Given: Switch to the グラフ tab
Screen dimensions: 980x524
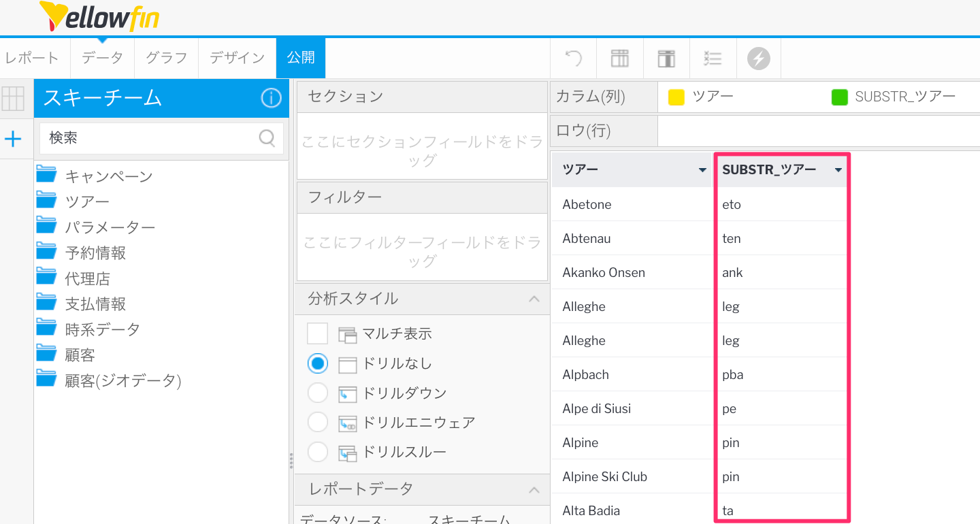Looking at the screenshot, I should (x=166, y=59).
